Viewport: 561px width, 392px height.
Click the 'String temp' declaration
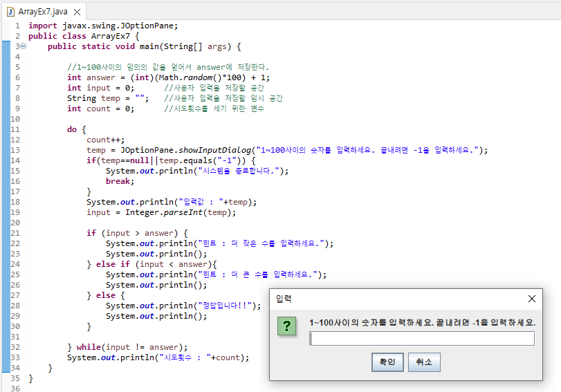click(108, 98)
